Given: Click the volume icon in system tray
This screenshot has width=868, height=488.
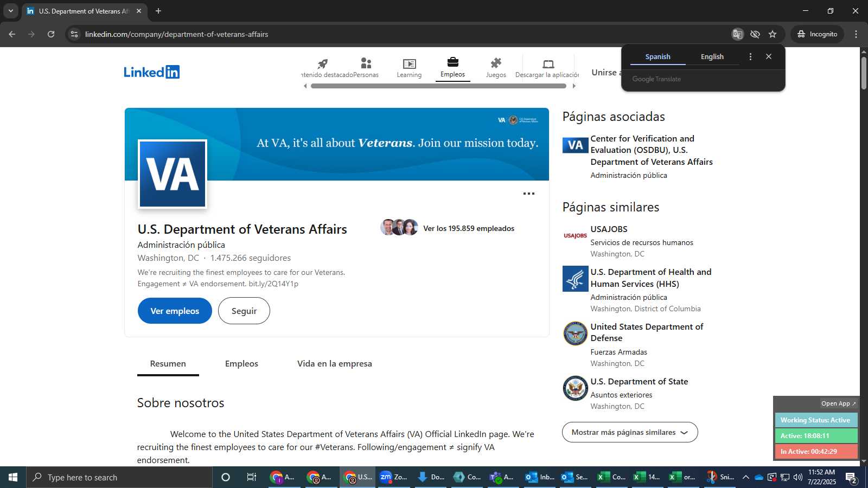Looking at the screenshot, I should 798,477.
